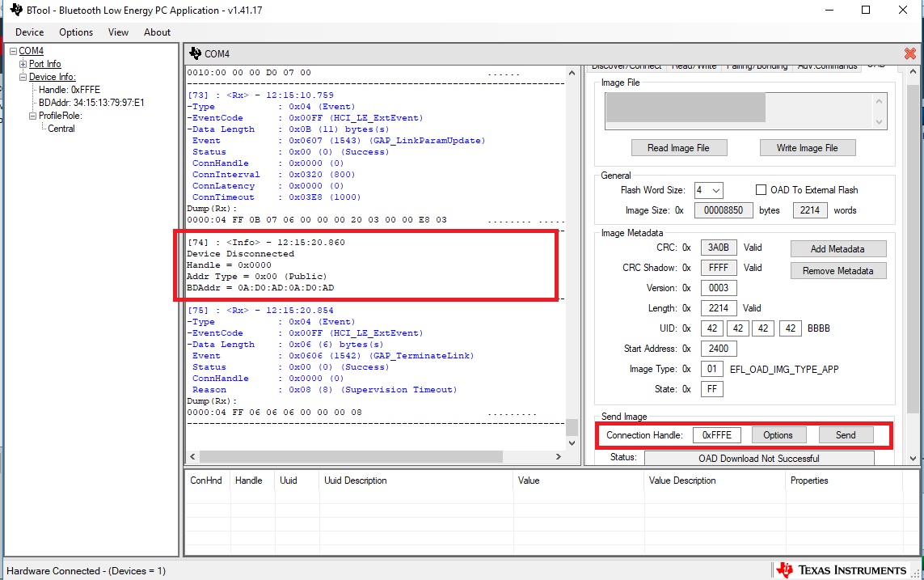The width and height of the screenshot is (924, 580).
Task: Click the horizontal scrollbar of the log
Action: pos(351,457)
